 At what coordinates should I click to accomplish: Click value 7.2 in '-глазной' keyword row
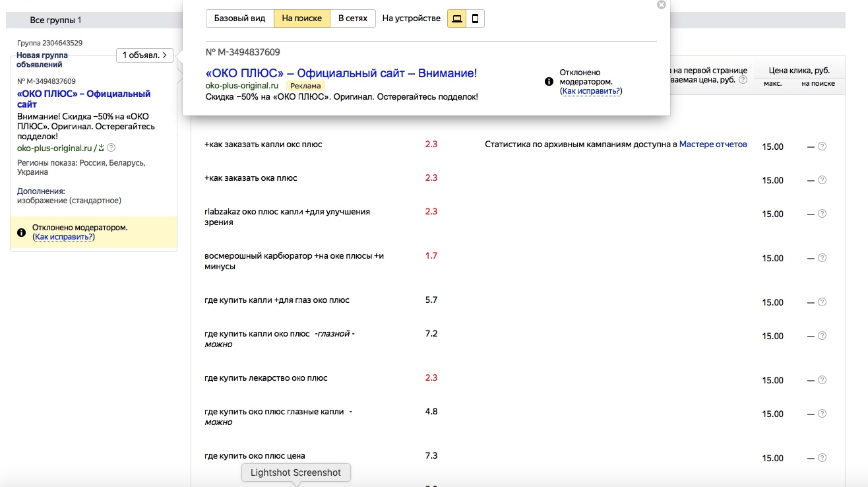[431, 333]
